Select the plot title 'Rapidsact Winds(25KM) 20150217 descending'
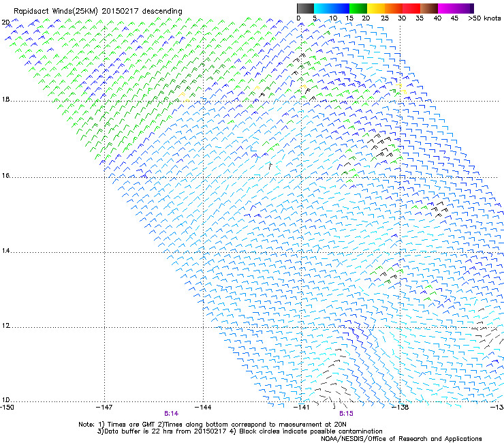Image resolution: width=504 pixels, height=443 pixels. (97, 12)
